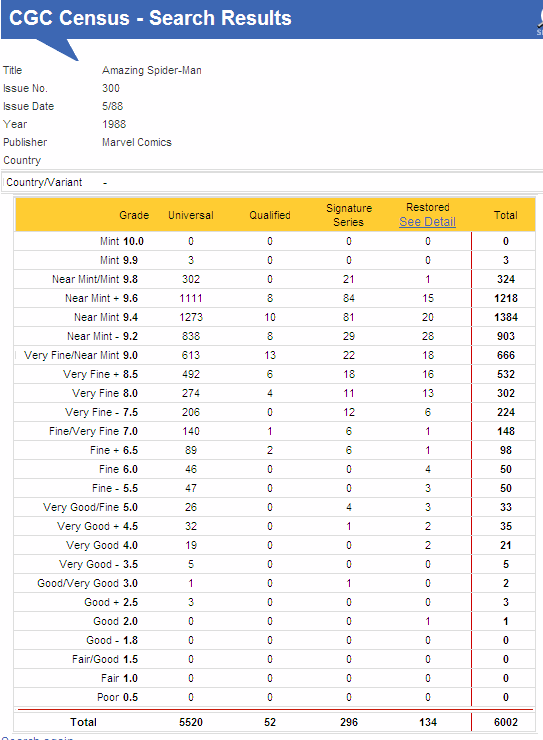Click Universal count 1273 for grade 9.4
This screenshot has width=543, height=740.
click(191, 317)
